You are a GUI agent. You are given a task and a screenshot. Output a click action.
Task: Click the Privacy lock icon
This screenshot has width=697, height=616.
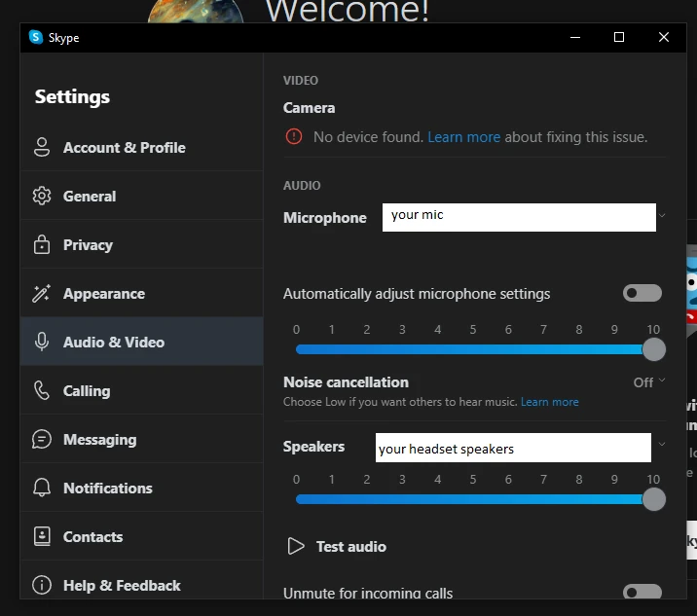pyautogui.click(x=42, y=244)
